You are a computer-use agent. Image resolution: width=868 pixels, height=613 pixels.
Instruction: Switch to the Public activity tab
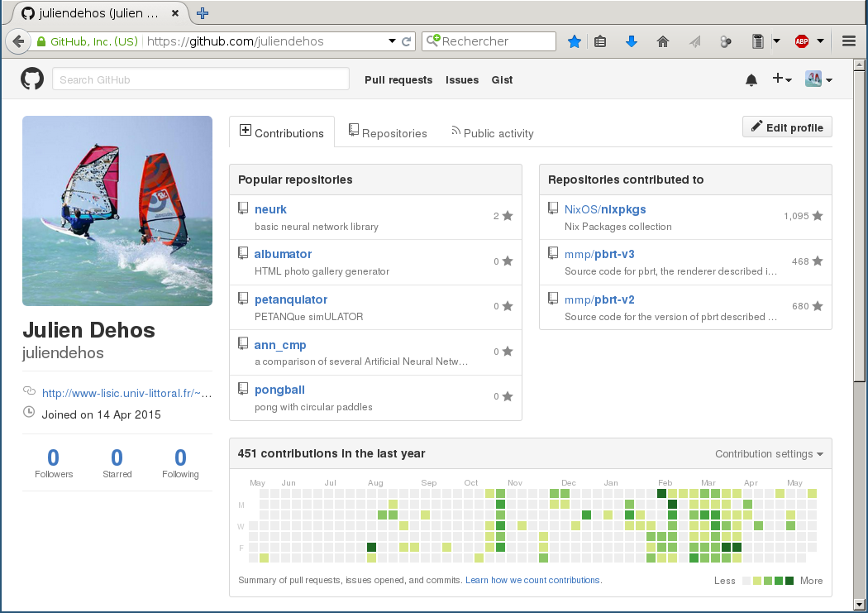tap(492, 133)
